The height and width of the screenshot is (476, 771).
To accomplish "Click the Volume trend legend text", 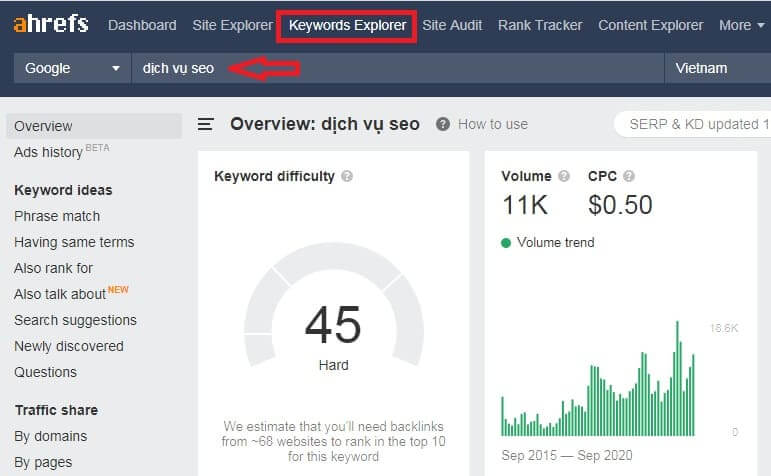I will (x=556, y=242).
